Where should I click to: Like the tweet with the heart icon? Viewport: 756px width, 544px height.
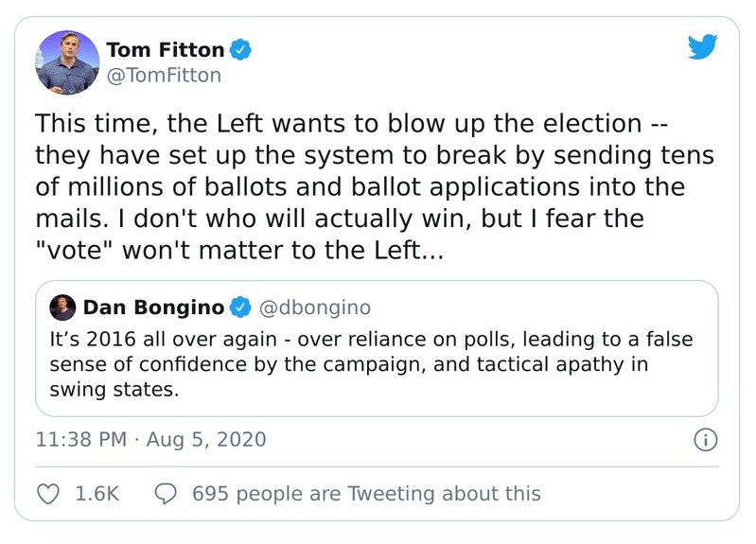[47, 493]
